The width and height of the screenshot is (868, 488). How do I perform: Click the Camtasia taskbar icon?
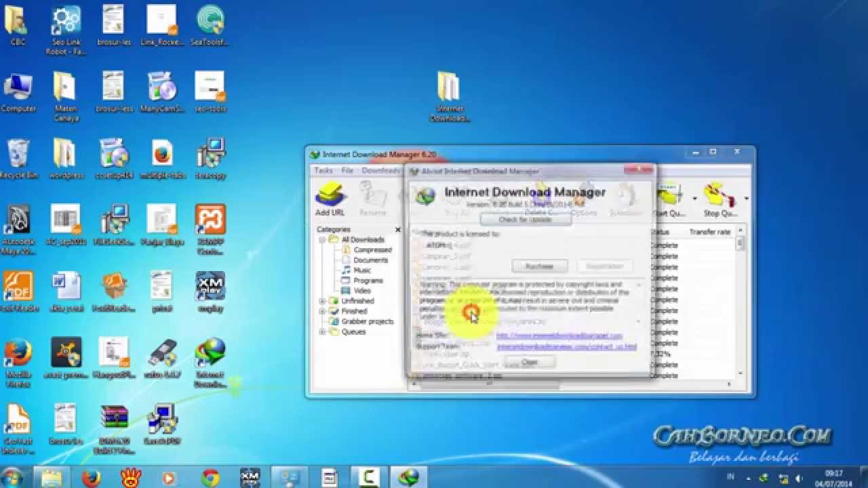(370, 478)
